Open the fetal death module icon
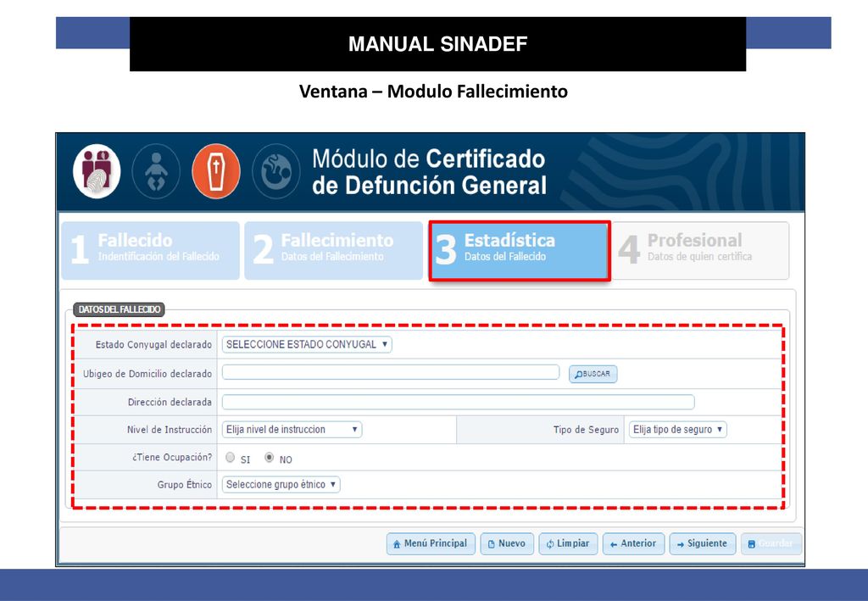 click(x=275, y=171)
